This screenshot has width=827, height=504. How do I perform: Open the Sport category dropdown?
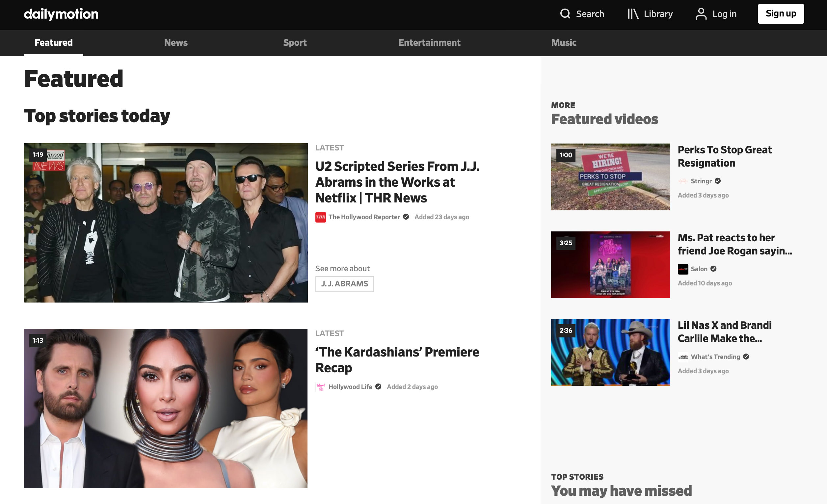tap(295, 42)
